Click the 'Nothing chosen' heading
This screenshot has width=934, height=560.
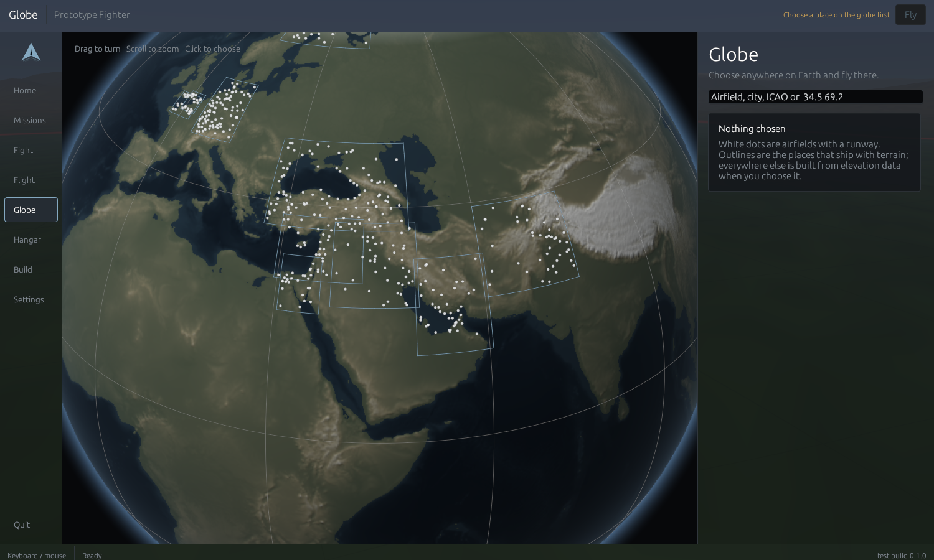(x=752, y=129)
